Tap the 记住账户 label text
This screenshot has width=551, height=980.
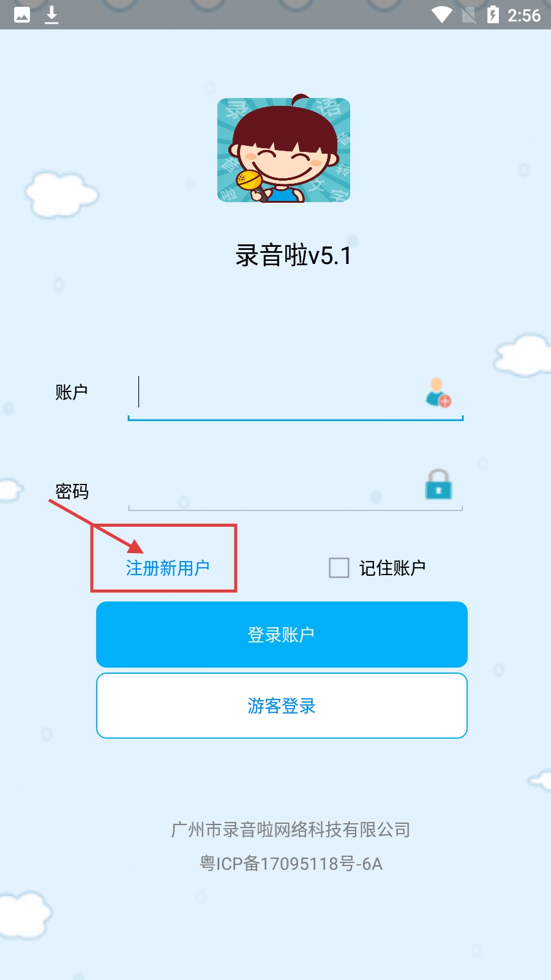tap(392, 568)
